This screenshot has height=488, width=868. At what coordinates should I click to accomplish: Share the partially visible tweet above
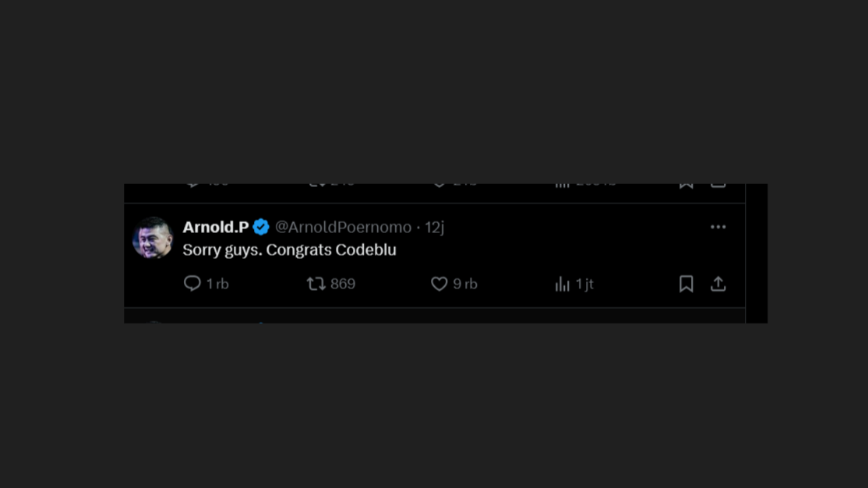click(x=718, y=185)
